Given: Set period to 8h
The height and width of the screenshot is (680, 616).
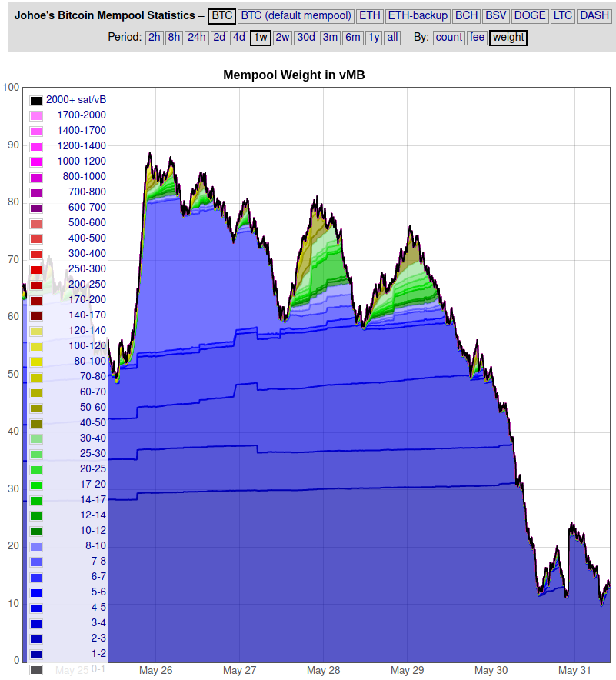Looking at the screenshot, I should (x=174, y=38).
